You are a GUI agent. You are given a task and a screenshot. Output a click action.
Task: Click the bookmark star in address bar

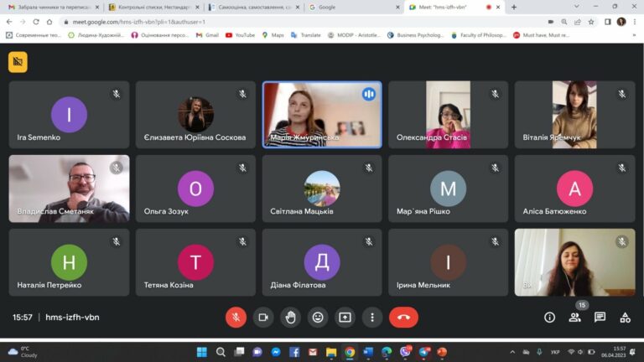591,22
